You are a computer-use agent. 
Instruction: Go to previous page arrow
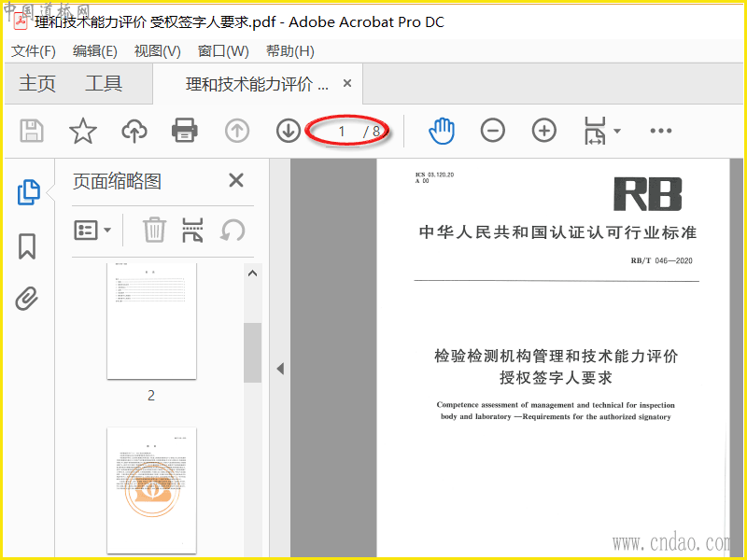coord(237,131)
